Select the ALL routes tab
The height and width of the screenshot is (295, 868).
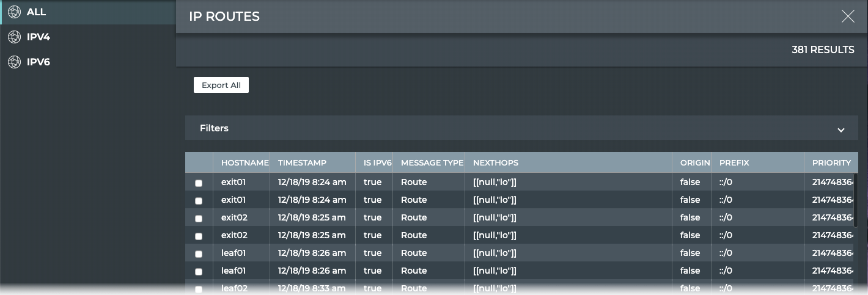tap(36, 12)
